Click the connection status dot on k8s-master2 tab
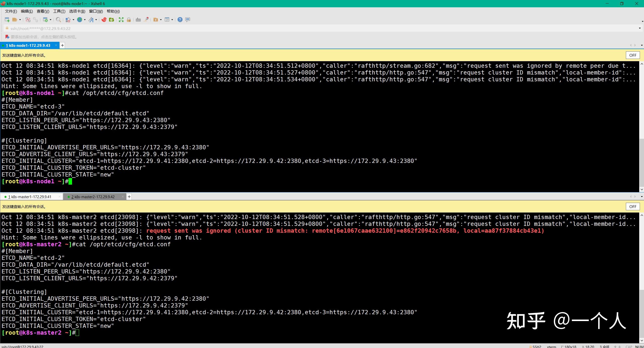Viewport: 644px width, 348px height. (69, 197)
